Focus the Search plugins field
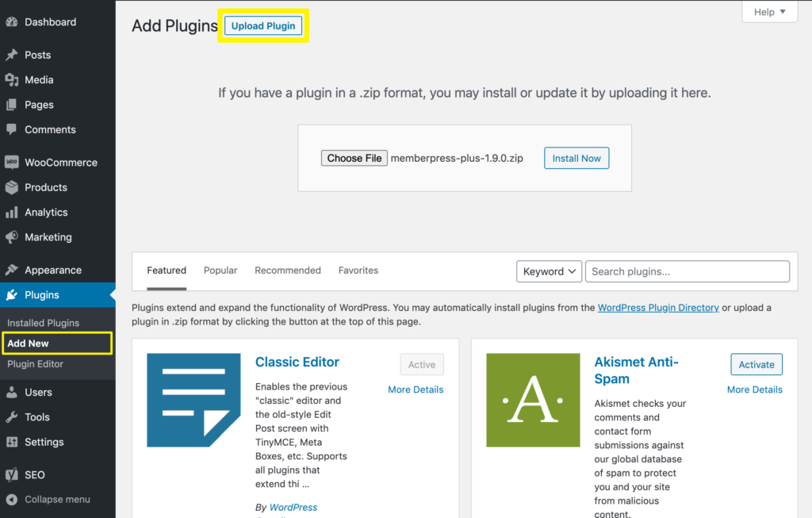Viewport: 812px width, 518px height. click(688, 271)
